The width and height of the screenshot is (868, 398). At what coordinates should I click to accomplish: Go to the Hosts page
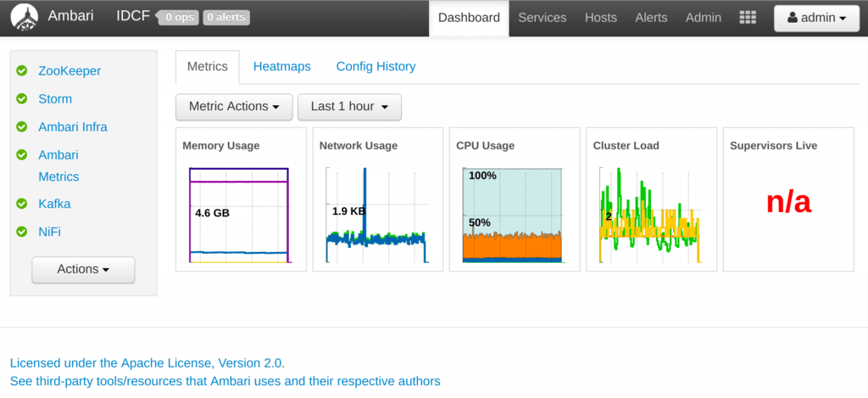(x=601, y=18)
